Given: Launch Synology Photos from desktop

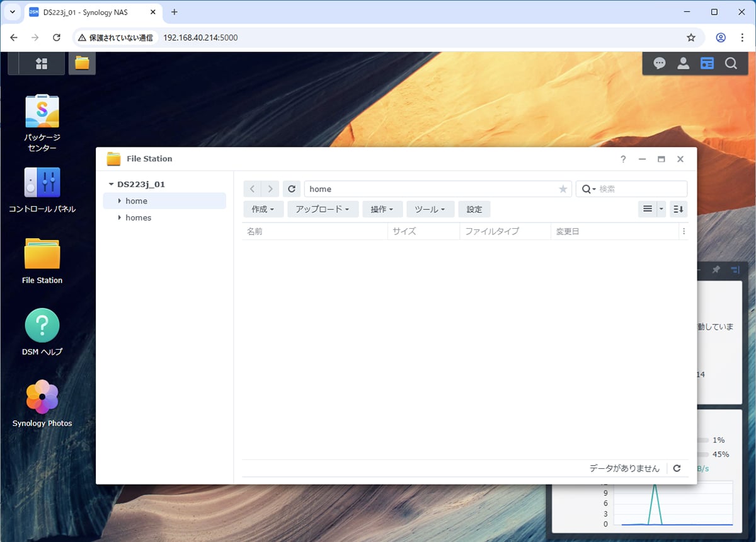Looking at the screenshot, I should coord(42,398).
